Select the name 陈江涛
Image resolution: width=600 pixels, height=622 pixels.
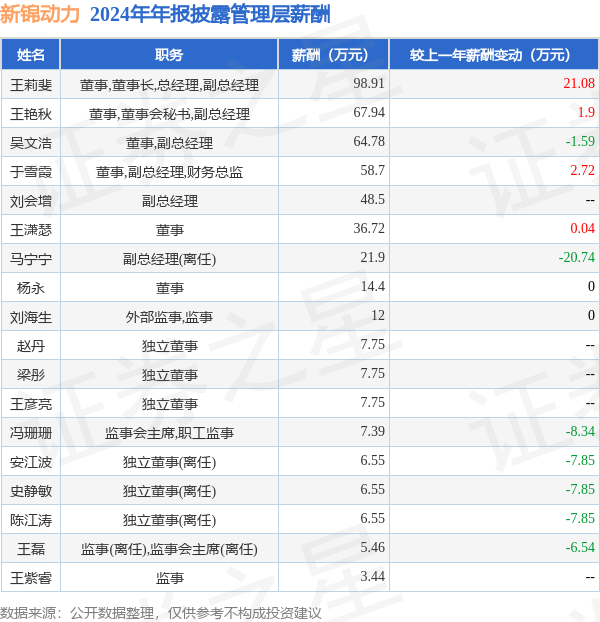click(x=31, y=520)
